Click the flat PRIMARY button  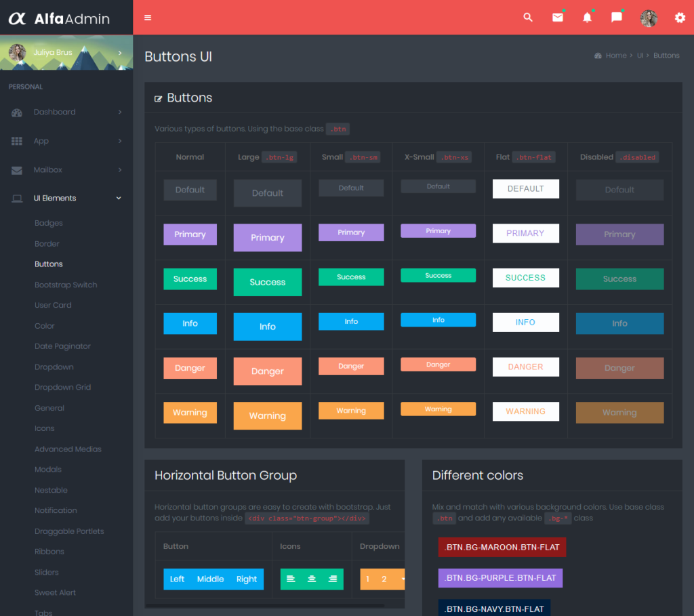pyautogui.click(x=526, y=233)
